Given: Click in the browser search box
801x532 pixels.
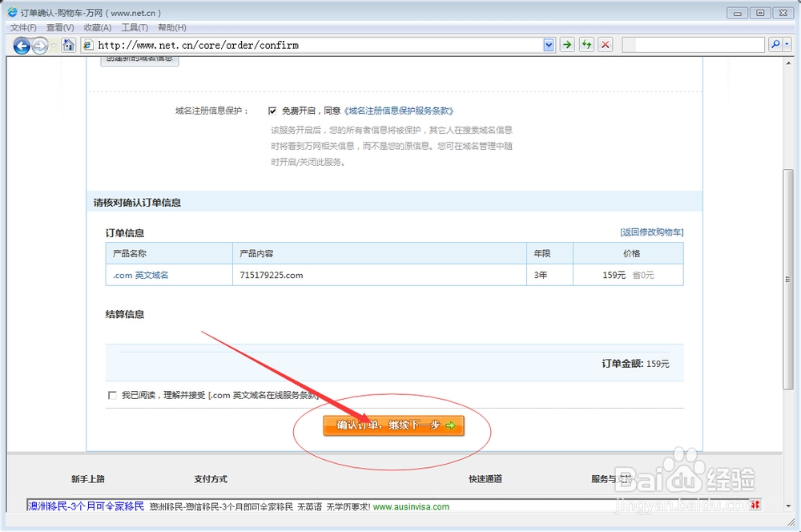Looking at the screenshot, I should (x=694, y=45).
